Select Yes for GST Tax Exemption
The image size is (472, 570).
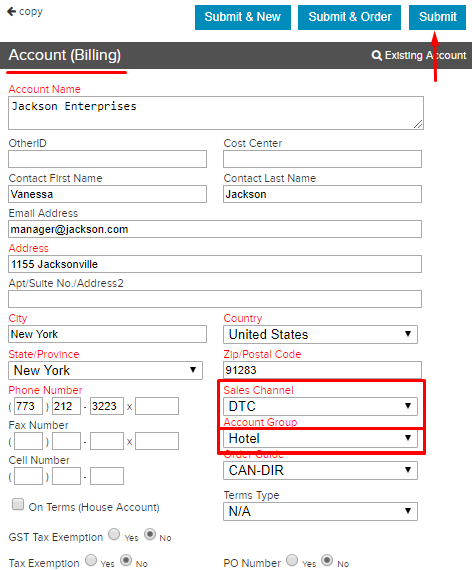click(114, 534)
